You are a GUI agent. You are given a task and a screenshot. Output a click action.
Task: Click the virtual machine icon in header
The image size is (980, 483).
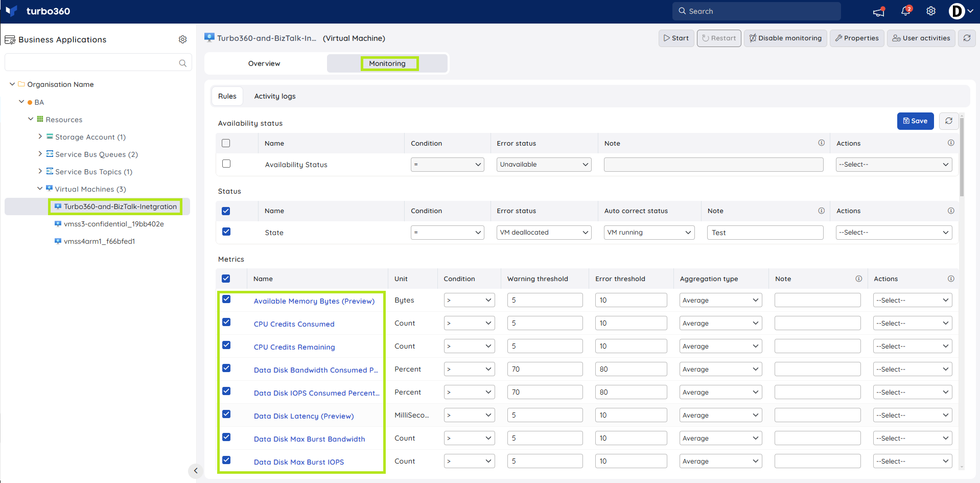pyautogui.click(x=209, y=37)
